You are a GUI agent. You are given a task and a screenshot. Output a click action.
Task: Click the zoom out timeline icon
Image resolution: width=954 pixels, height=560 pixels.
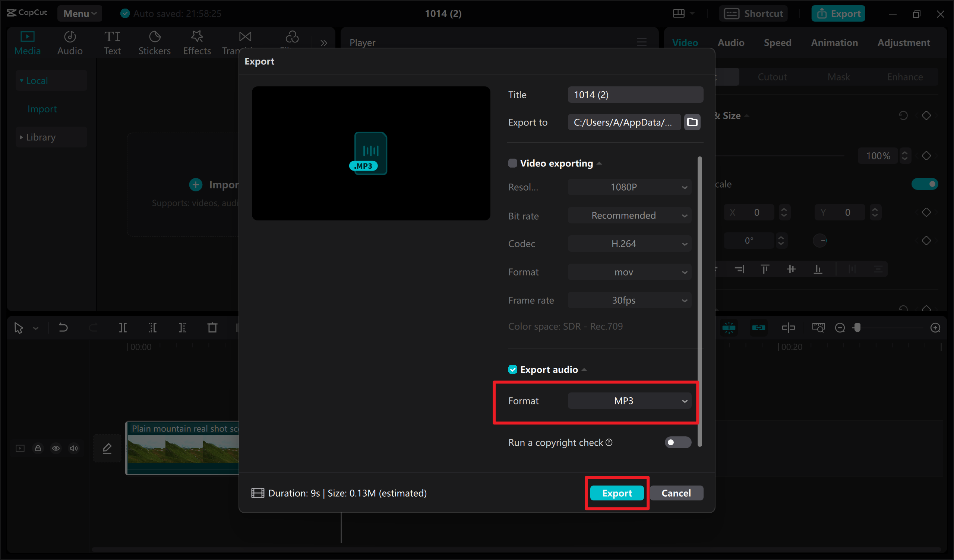[840, 328]
